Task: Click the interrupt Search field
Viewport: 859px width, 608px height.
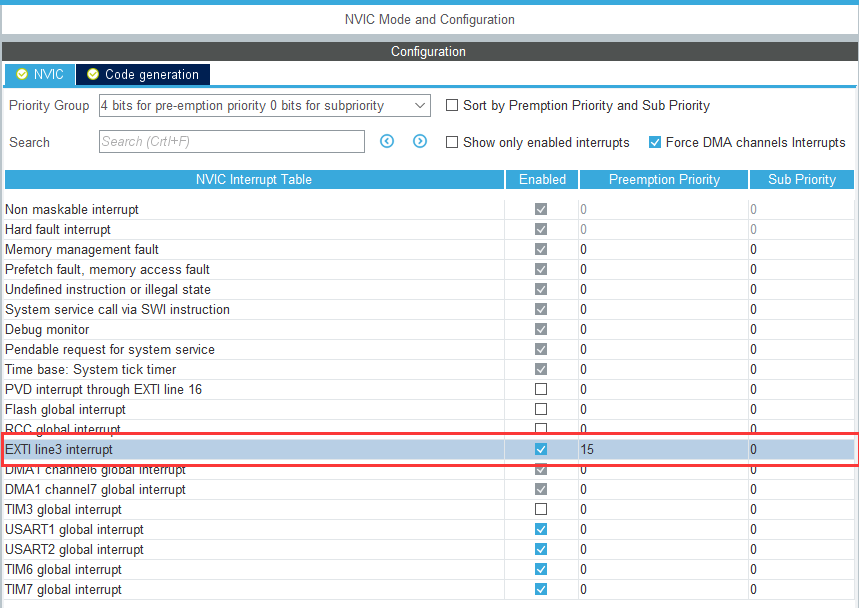Action: pos(232,141)
